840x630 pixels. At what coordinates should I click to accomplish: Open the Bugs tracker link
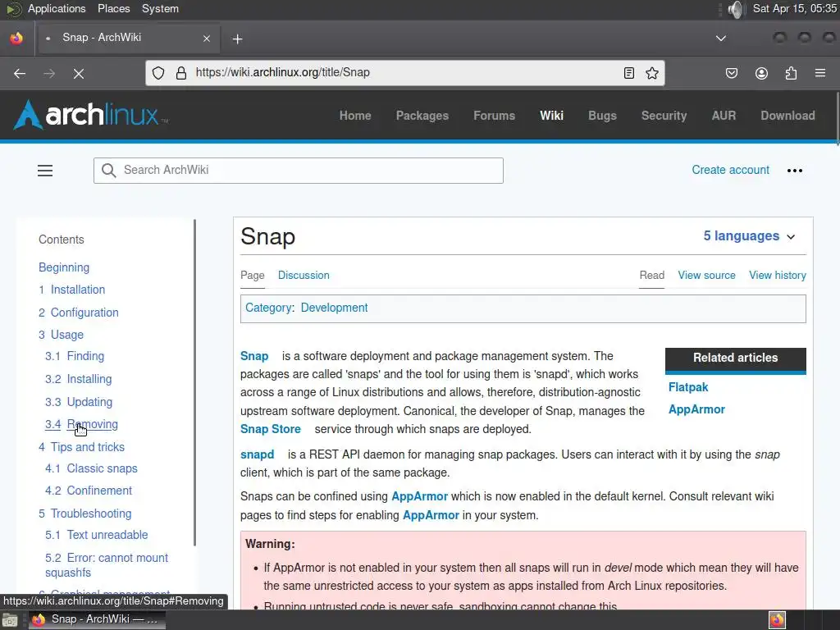(602, 116)
